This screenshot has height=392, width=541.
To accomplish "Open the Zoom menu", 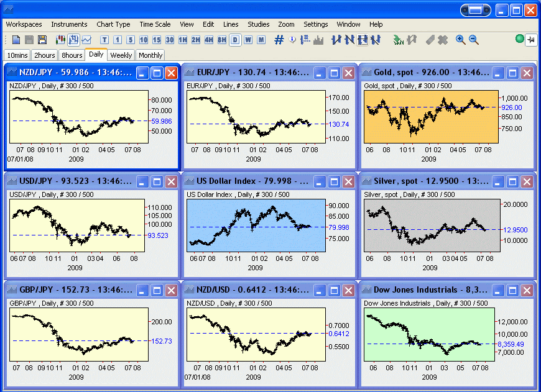I will tap(286, 24).
